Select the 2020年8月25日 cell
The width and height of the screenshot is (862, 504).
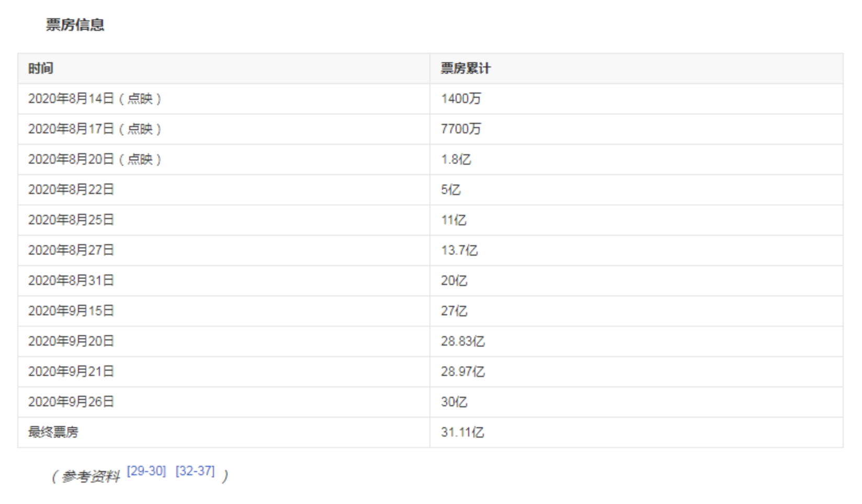point(224,220)
